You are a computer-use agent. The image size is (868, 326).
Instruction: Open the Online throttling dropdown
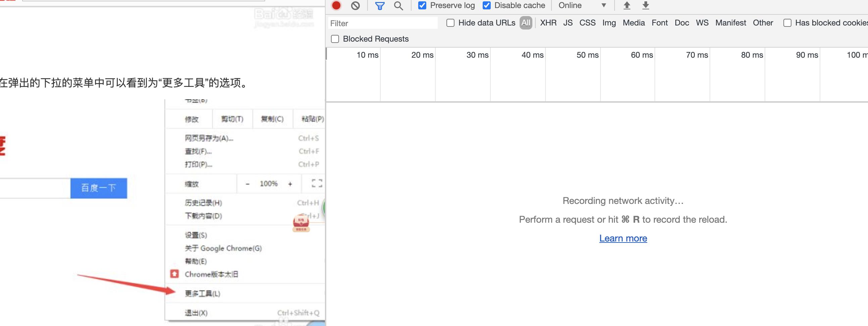pos(582,5)
